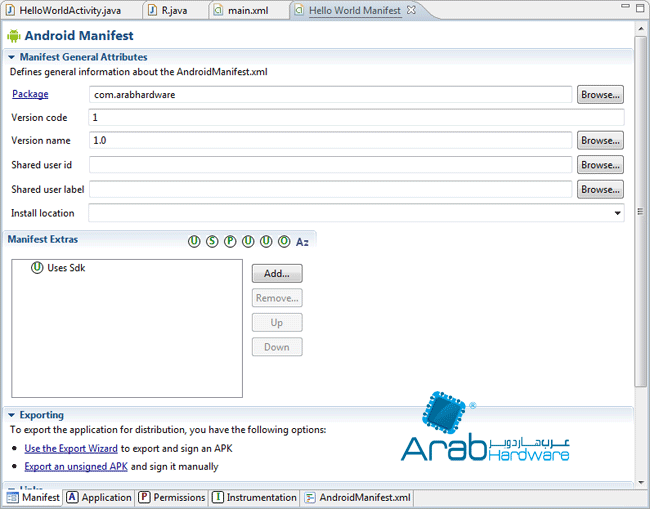Click 'To export the application' description text
The height and width of the screenshot is (509, 650).
[168, 430]
